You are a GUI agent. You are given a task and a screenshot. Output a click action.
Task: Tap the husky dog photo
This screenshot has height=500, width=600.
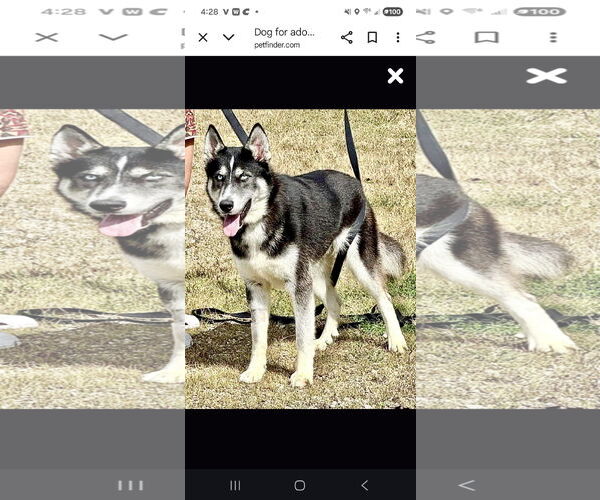point(300,259)
